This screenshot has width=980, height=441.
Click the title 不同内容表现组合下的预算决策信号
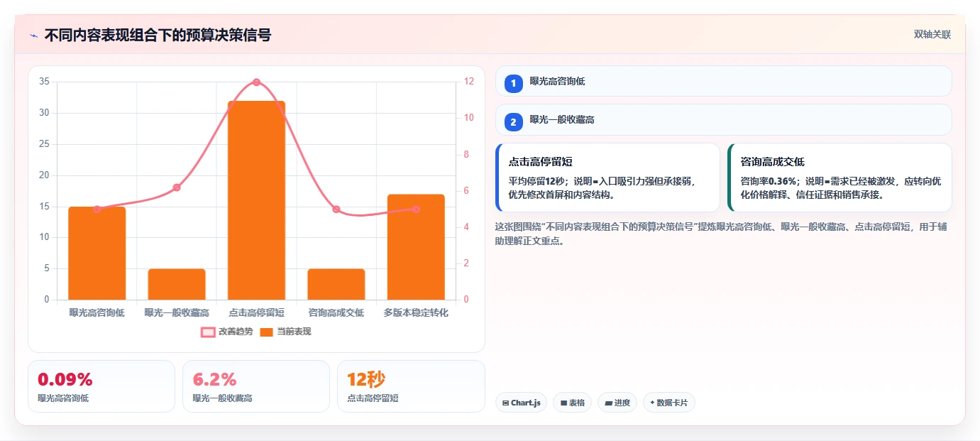(158, 36)
